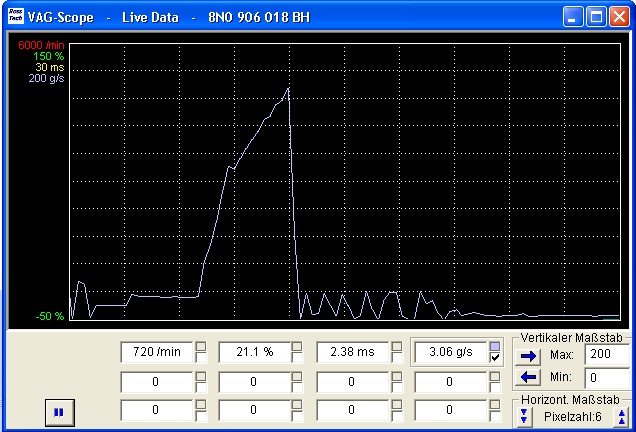
Task: Click the blue color swatch beside 3.06 g/s
Action: [x=495, y=346]
